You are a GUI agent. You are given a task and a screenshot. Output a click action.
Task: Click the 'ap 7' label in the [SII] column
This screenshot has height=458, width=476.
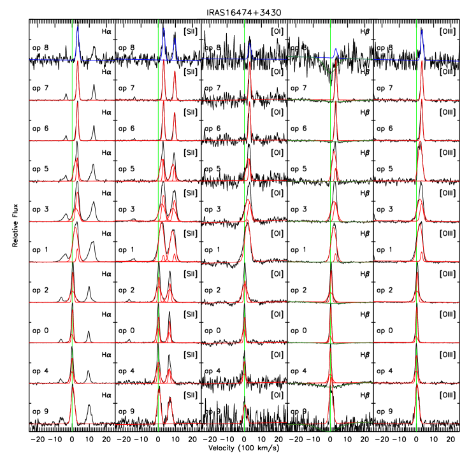(x=127, y=89)
